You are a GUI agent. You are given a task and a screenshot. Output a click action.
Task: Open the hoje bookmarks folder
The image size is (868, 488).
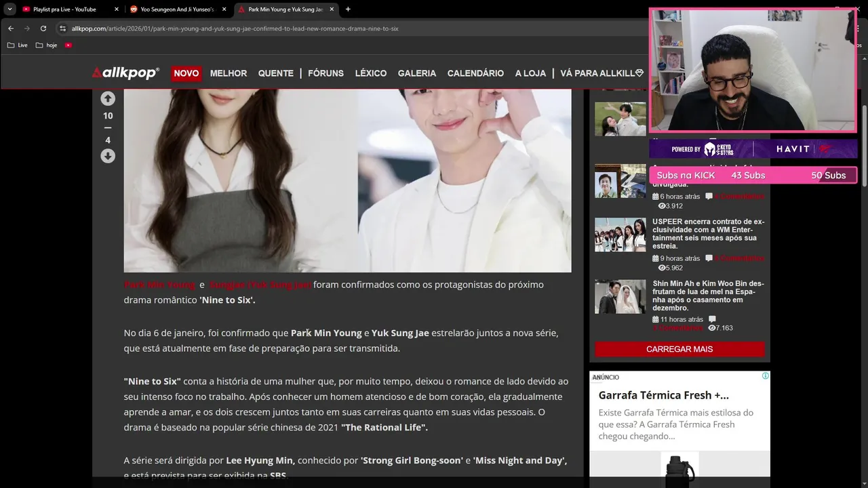pyautogui.click(x=47, y=45)
